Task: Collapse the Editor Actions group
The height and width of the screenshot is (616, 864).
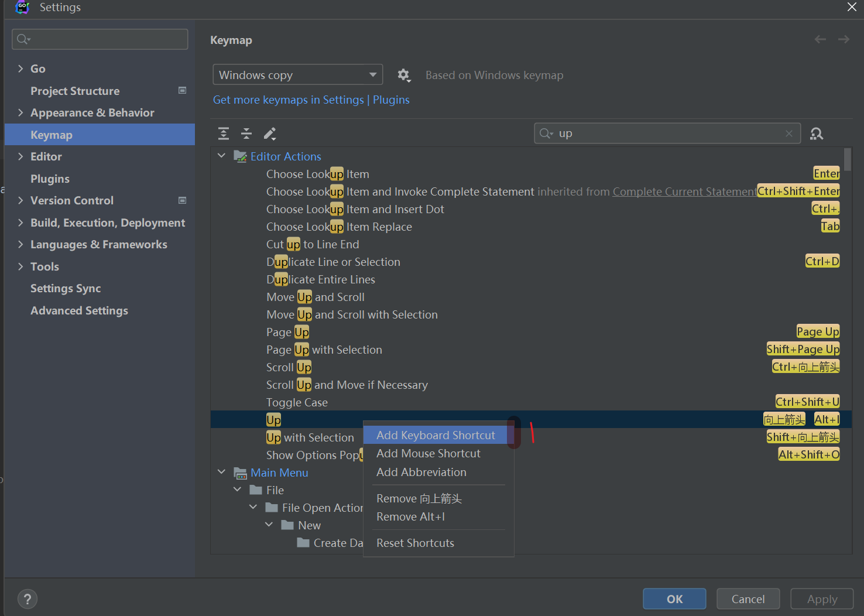Action: 221,156
